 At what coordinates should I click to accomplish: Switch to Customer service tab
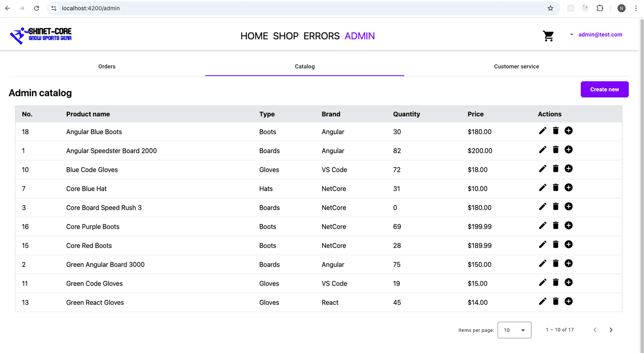coord(516,67)
